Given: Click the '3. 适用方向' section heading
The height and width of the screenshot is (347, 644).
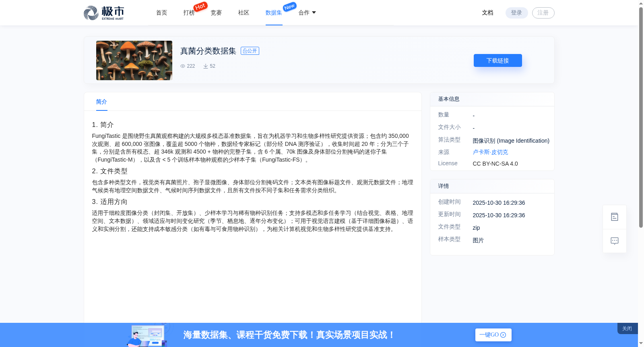Looking at the screenshot, I should point(110,202).
